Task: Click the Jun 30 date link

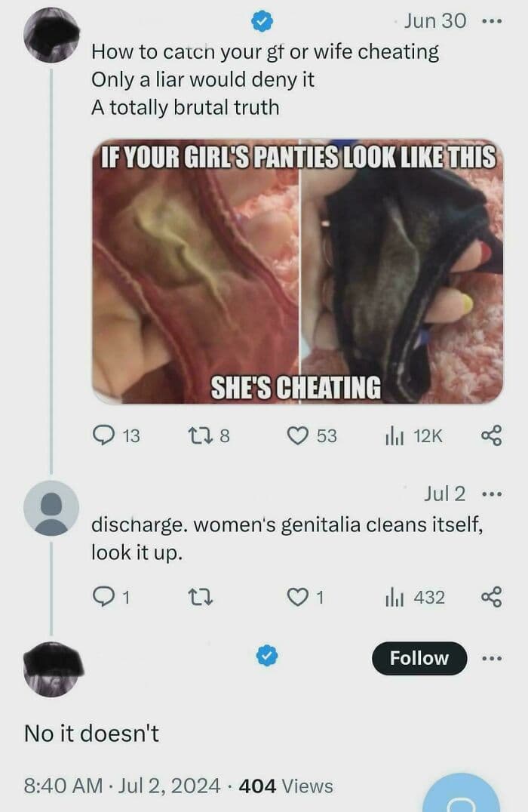Action: [434, 20]
